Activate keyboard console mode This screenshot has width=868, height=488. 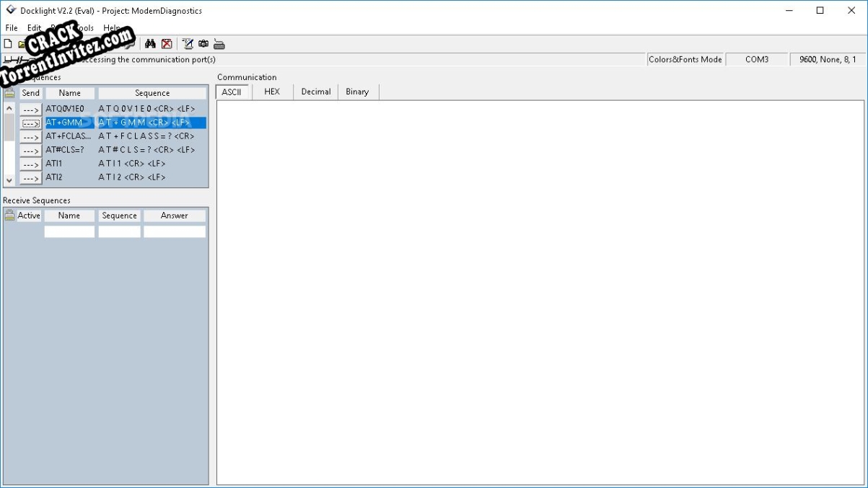pos(219,43)
